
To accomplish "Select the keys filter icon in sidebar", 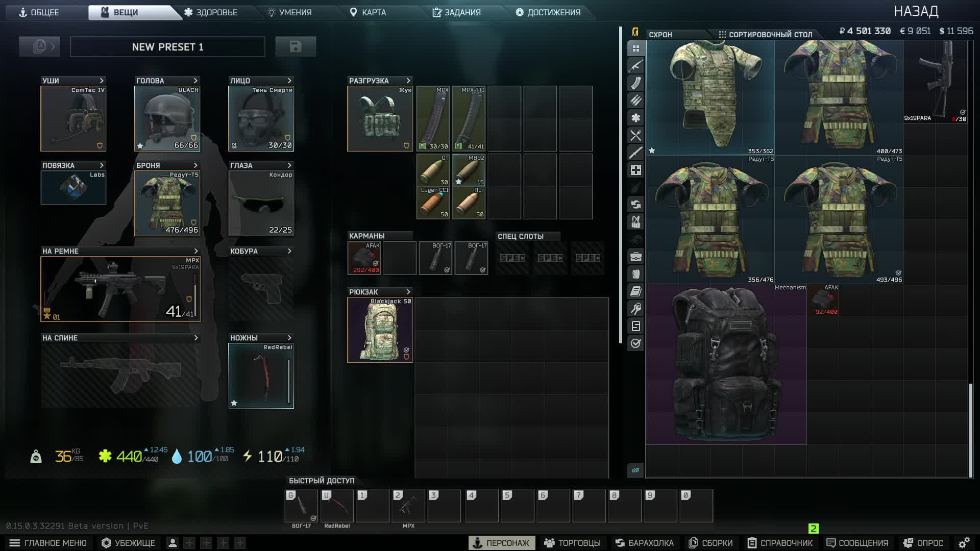I will click(635, 308).
